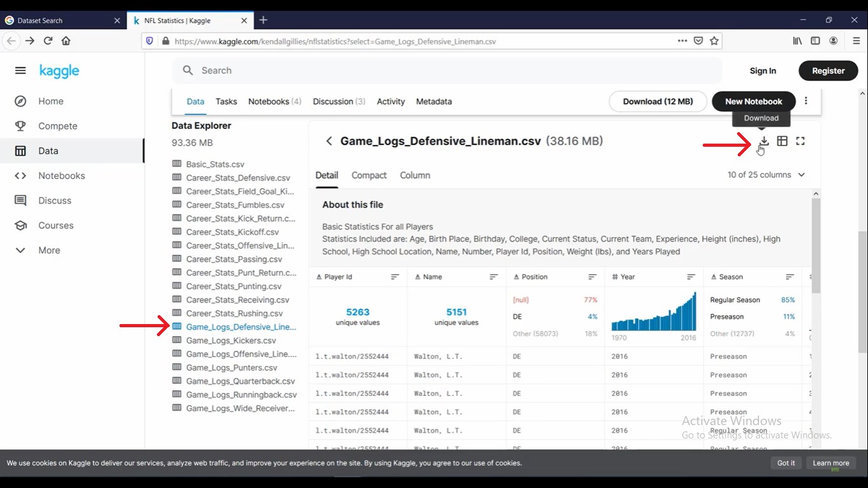Reload the browser page
Image resolution: width=868 pixels, height=488 pixels.
tap(48, 41)
